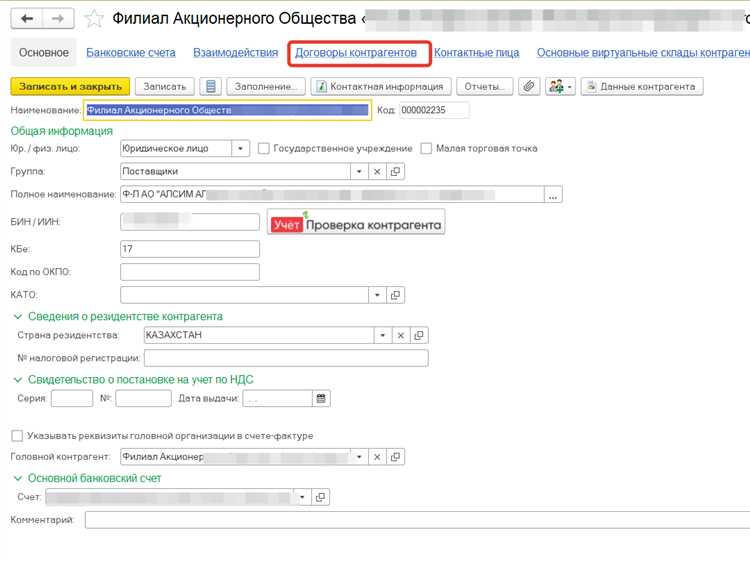Image resolution: width=750 pixels, height=561 pixels.
Task: Click the Дата выдачи date field
Action: click(277, 398)
